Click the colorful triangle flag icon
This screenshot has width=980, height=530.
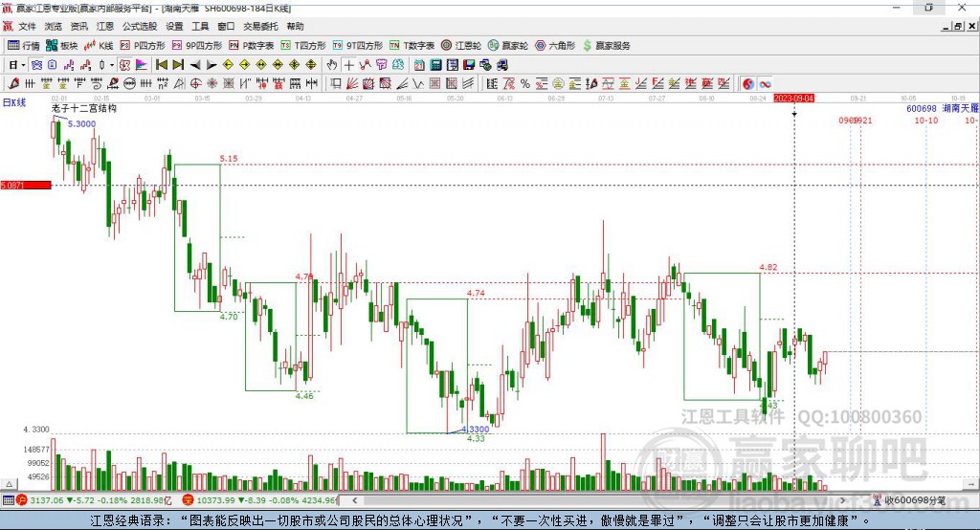142,64
